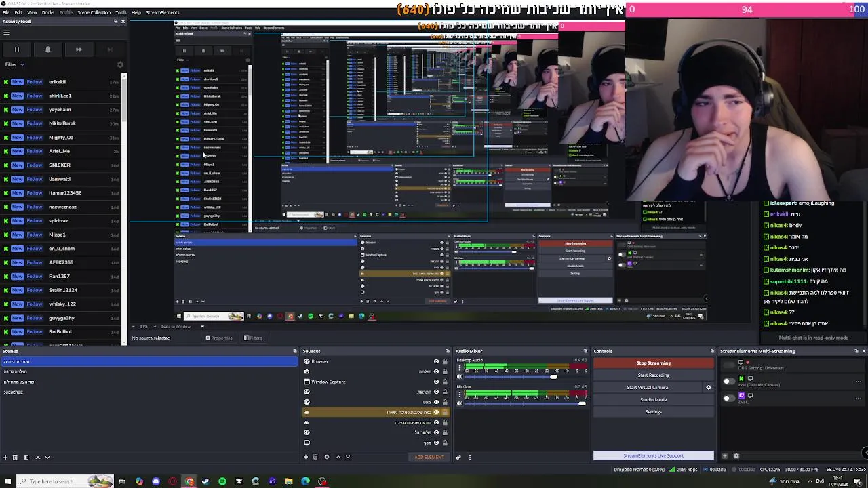Screen dimensions: 868x488
Task: Pause the activity feed
Action: pos(17,49)
